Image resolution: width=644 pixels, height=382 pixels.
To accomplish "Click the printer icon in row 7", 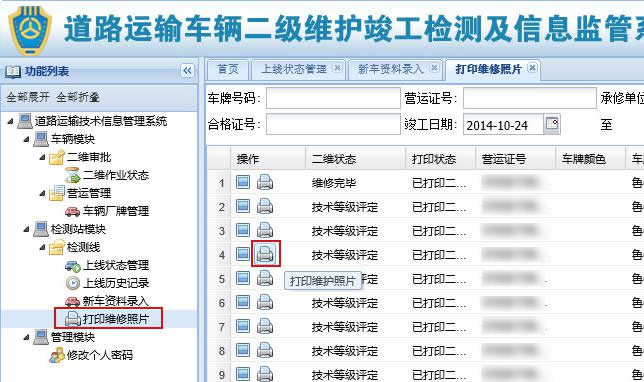I will point(265,327).
